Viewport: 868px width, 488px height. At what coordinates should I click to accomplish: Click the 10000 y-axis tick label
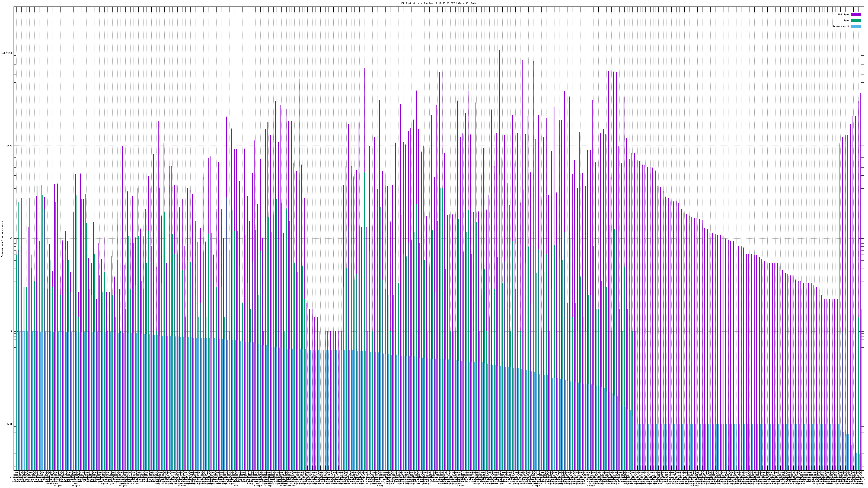pos(8,146)
